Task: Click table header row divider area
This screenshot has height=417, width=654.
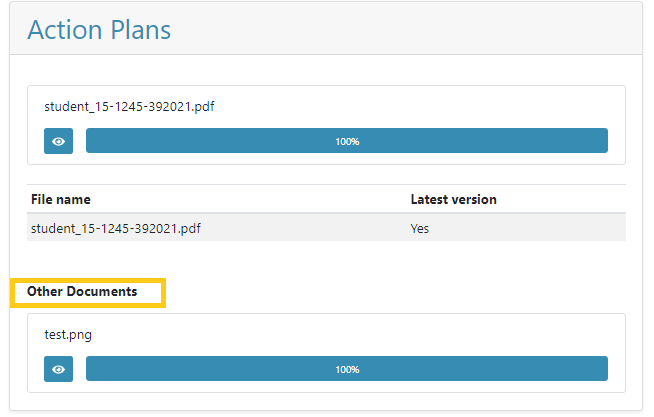Action: coord(327,199)
